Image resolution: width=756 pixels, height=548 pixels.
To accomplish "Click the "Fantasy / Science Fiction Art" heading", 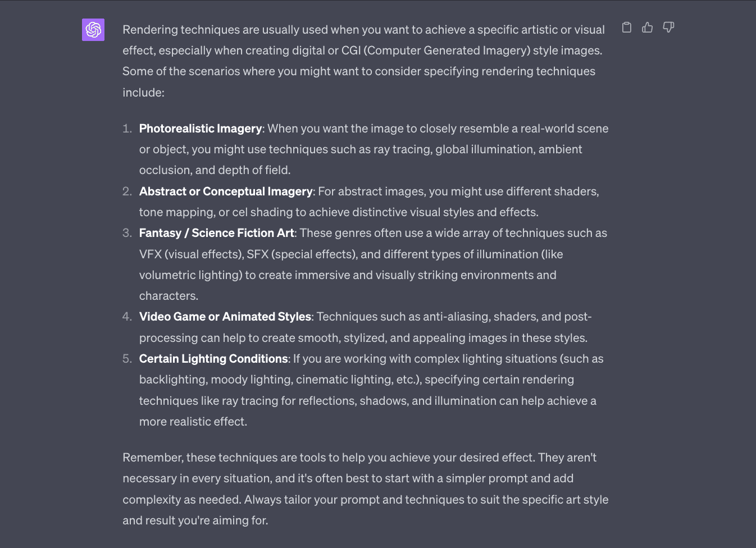I will click(x=217, y=233).
